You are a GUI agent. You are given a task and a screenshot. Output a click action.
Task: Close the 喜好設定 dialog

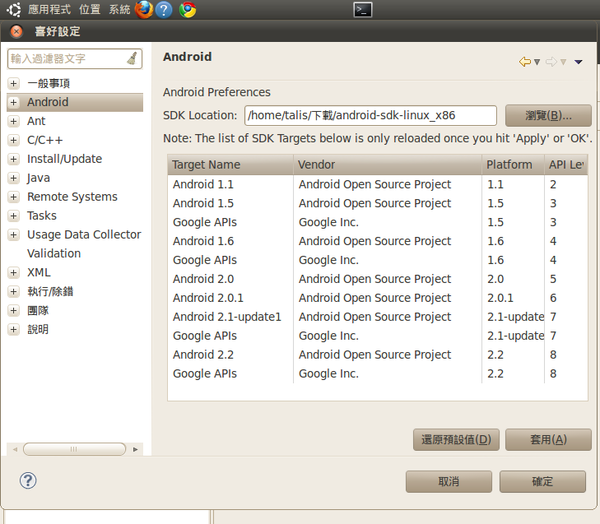tap(16, 31)
